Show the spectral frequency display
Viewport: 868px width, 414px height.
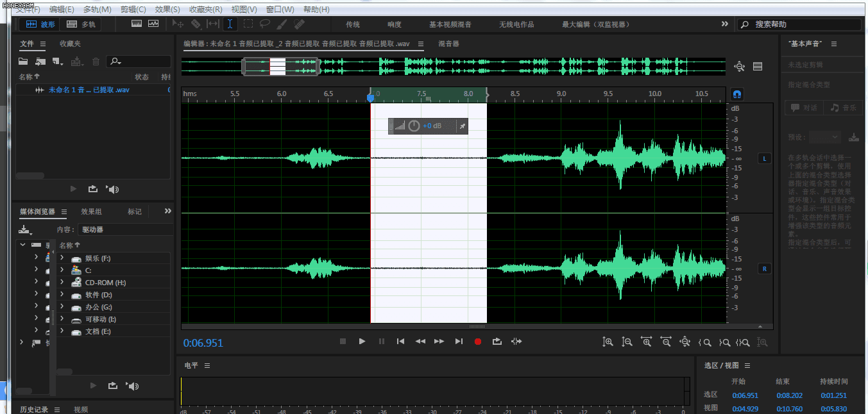[136, 24]
